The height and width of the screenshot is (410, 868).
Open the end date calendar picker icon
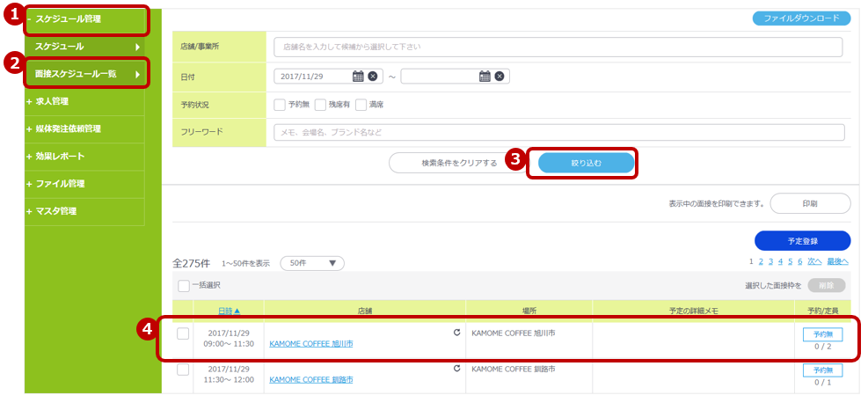point(485,77)
